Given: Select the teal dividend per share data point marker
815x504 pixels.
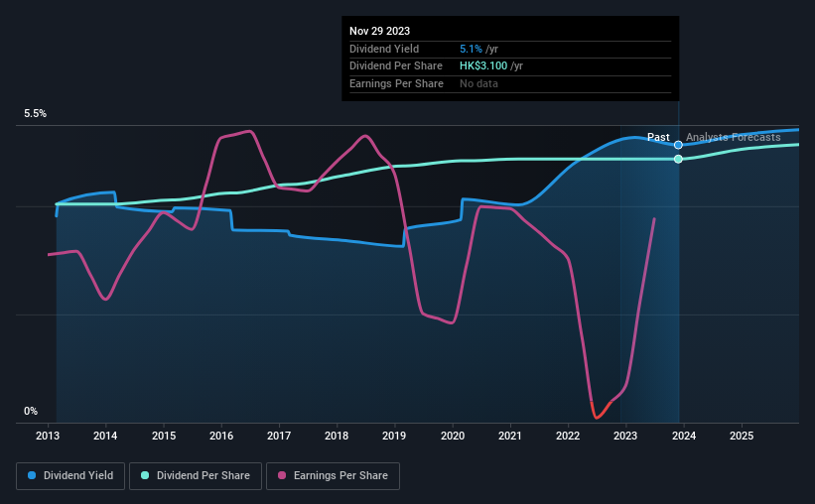Looking at the screenshot, I should pos(678,159).
